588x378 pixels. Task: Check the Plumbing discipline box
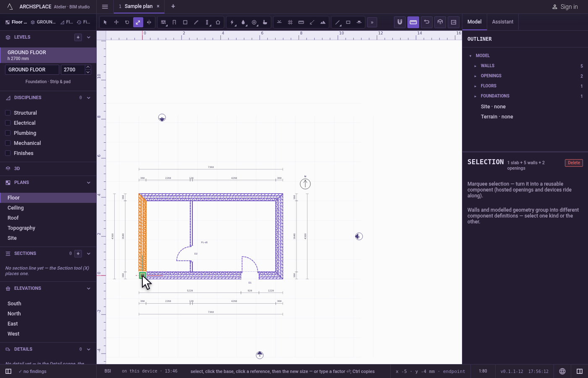(8, 133)
